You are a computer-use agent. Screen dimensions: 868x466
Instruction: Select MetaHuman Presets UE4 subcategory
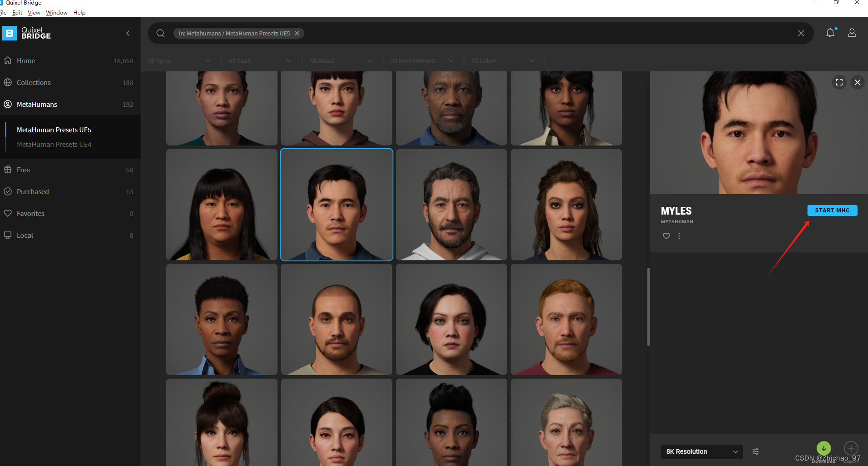[x=54, y=144]
